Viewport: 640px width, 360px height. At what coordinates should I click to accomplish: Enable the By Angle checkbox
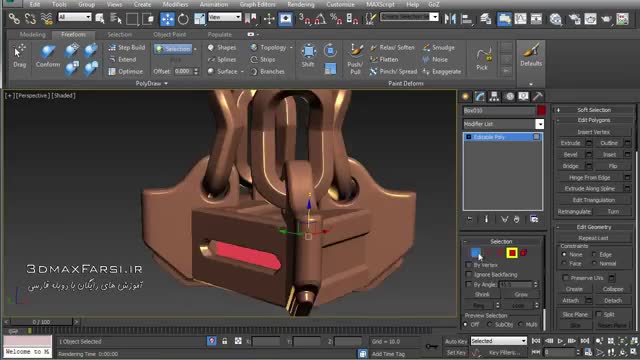pos(469,284)
